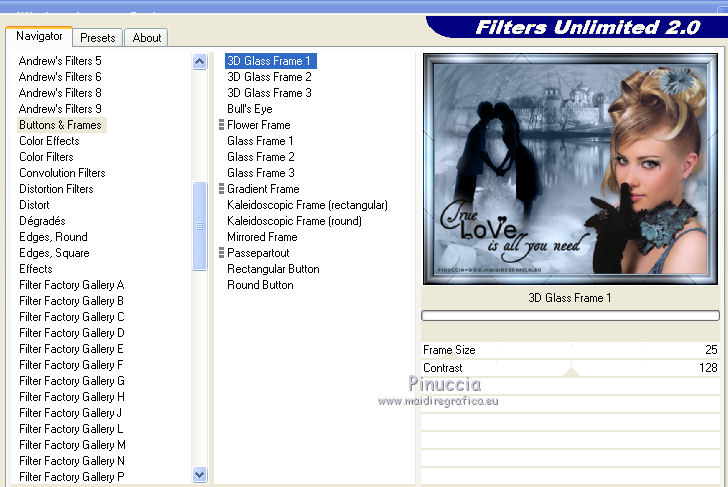Choose Kaleidoscopic Frame (rectangular) filter
The image size is (728, 487).
(x=307, y=205)
